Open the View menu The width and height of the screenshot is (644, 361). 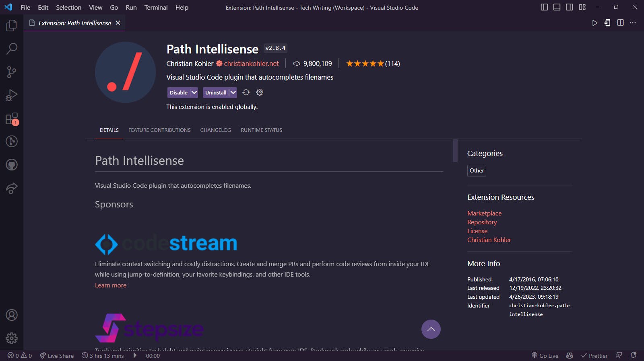click(x=95, y=7)
